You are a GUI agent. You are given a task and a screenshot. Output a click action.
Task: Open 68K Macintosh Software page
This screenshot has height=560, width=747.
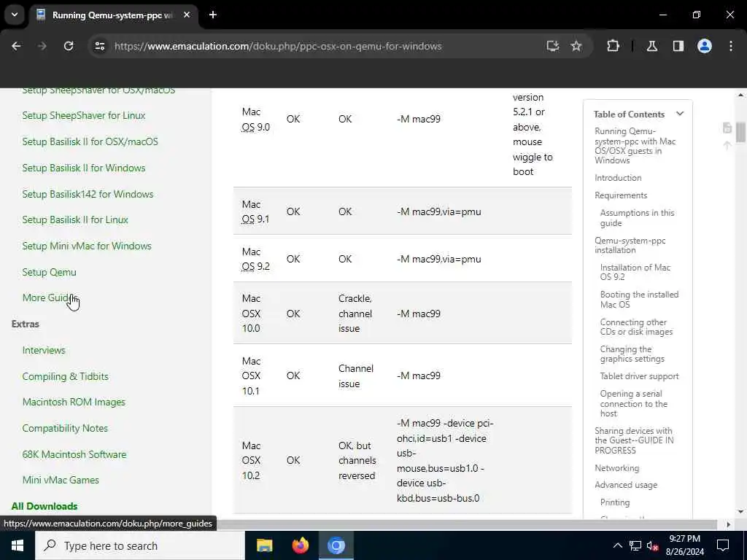[74, 455]
